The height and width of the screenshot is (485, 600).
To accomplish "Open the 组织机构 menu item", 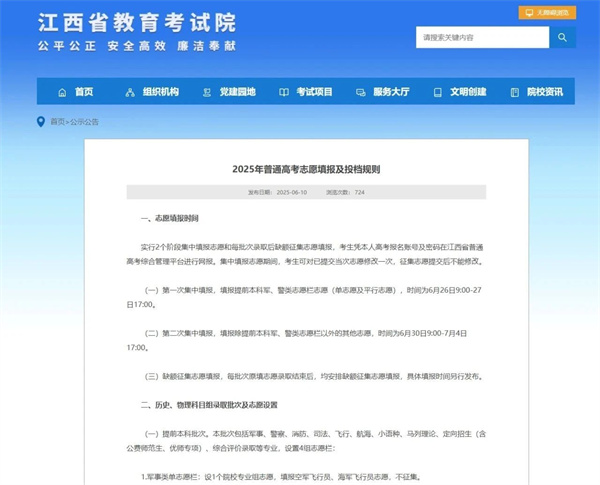I will pos(161,92).
